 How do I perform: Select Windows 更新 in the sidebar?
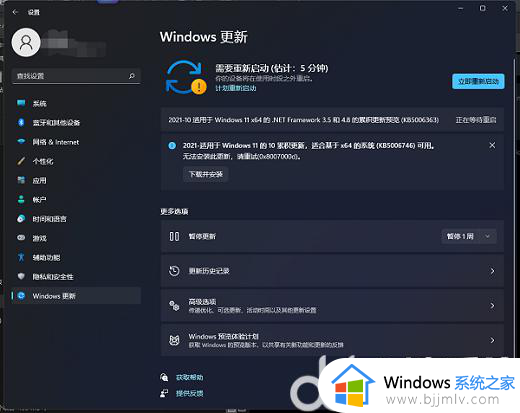click(x=76, y=296)
